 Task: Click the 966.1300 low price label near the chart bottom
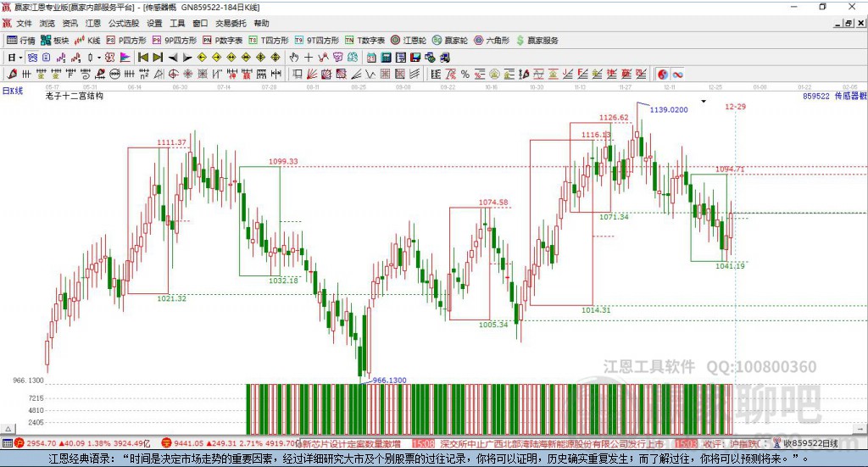[x=390, y=381]
